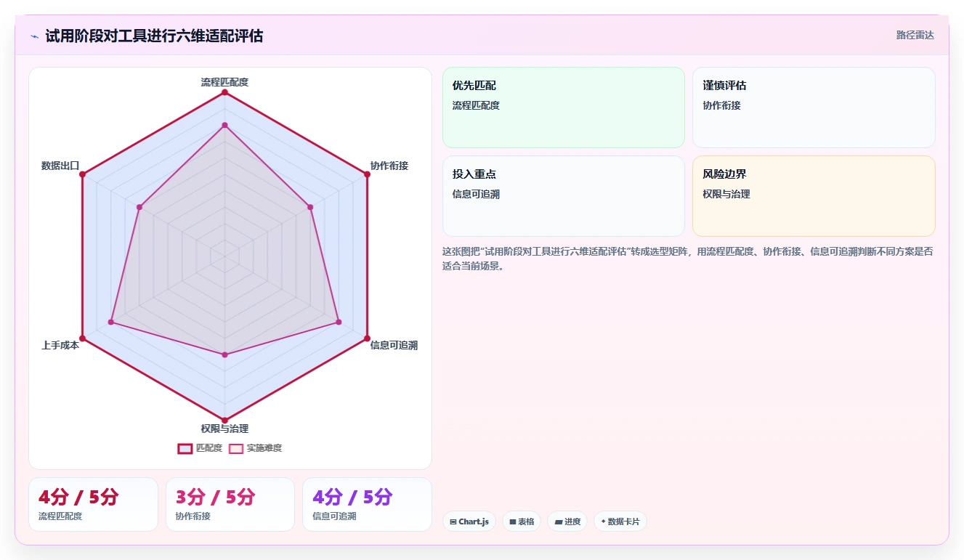Image resolution: width=964 pixels, height=560 pixels.
Task: Click the inner 实施难度 data point on 上手成本 axis
Action: tap(111, 322)
